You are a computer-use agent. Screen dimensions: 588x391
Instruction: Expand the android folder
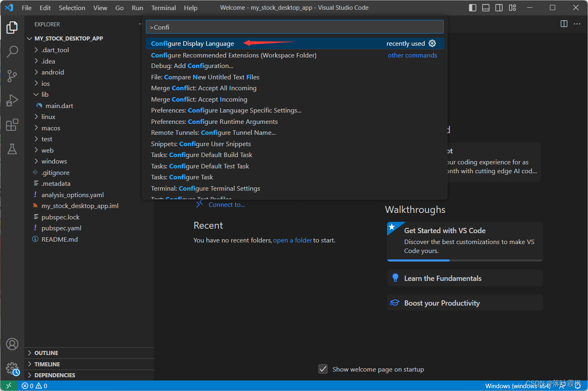pos(36,72)
